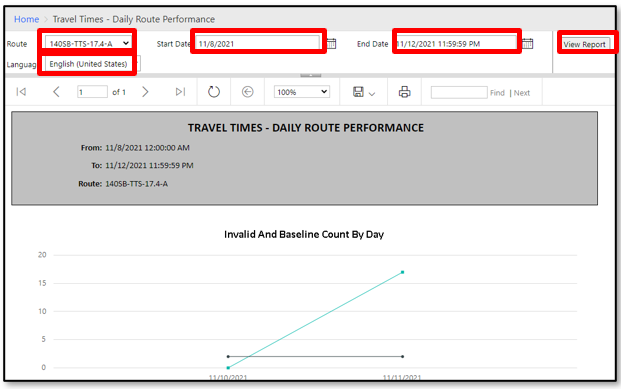Click the report Route value 140SB-TTS-17.4-A

point(136,184)
